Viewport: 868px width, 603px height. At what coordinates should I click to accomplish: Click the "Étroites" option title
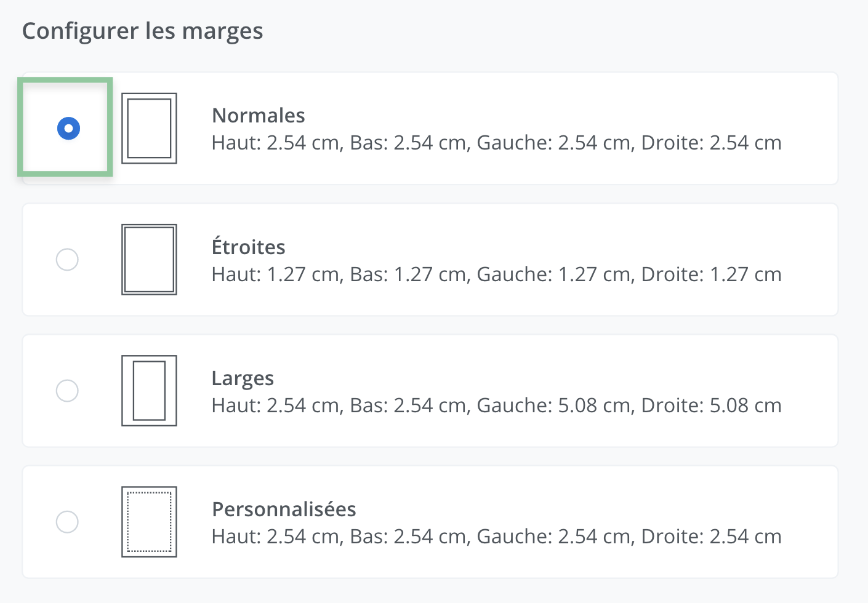248,247
